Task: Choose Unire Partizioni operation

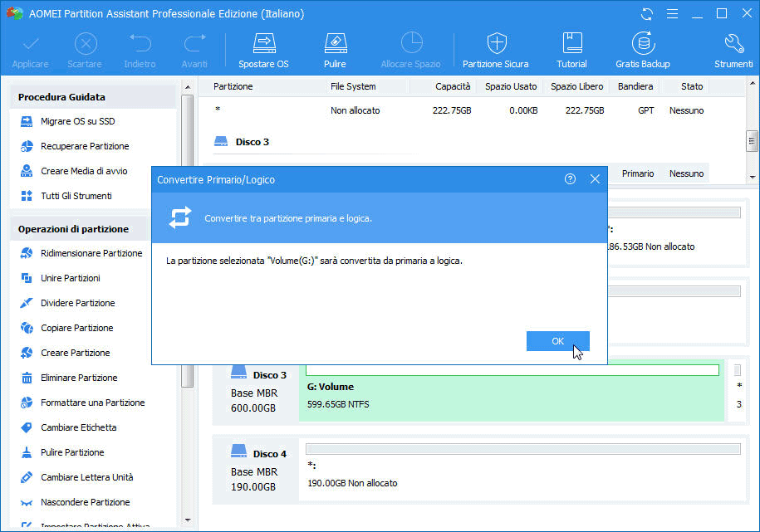Action: click(x=60, y=278)
